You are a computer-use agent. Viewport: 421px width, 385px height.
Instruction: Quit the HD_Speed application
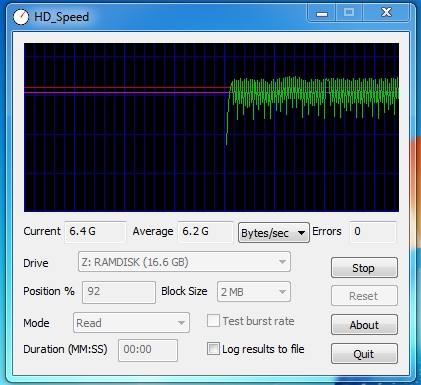[364, 354]
